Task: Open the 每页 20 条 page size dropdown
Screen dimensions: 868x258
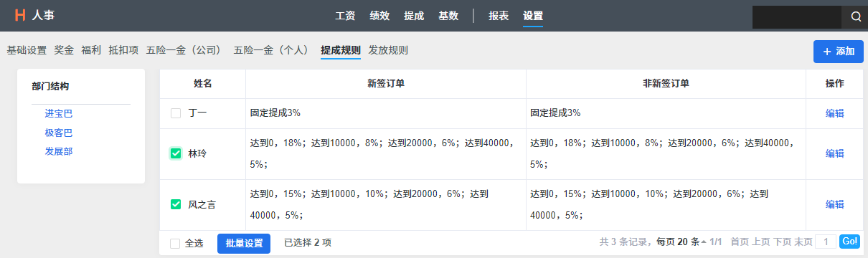Action: (x=681, y=243)
